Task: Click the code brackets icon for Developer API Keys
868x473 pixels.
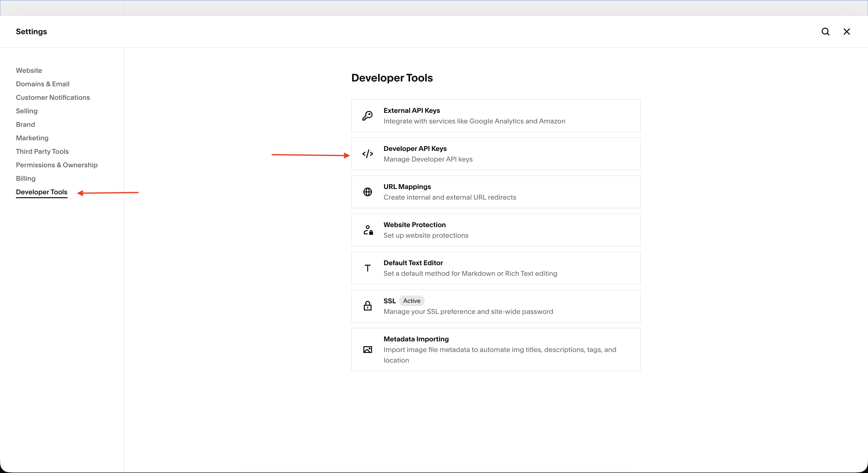Action: (367, 154)
